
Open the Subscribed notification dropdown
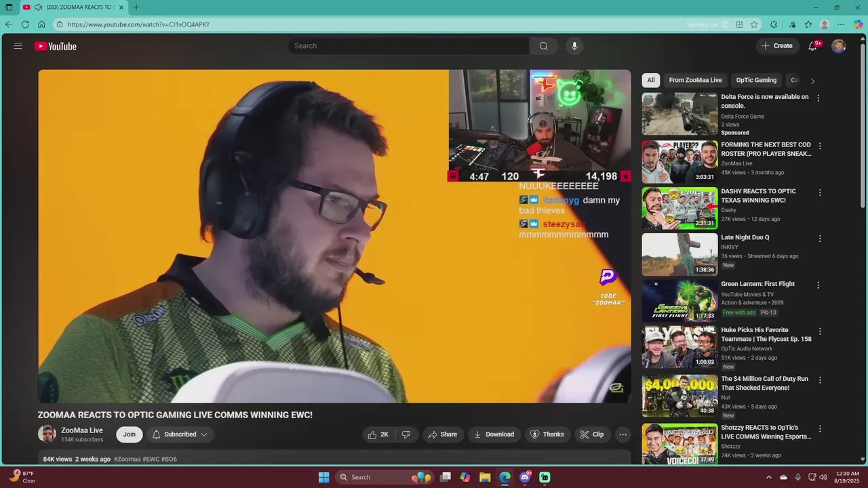click(180, 434)
